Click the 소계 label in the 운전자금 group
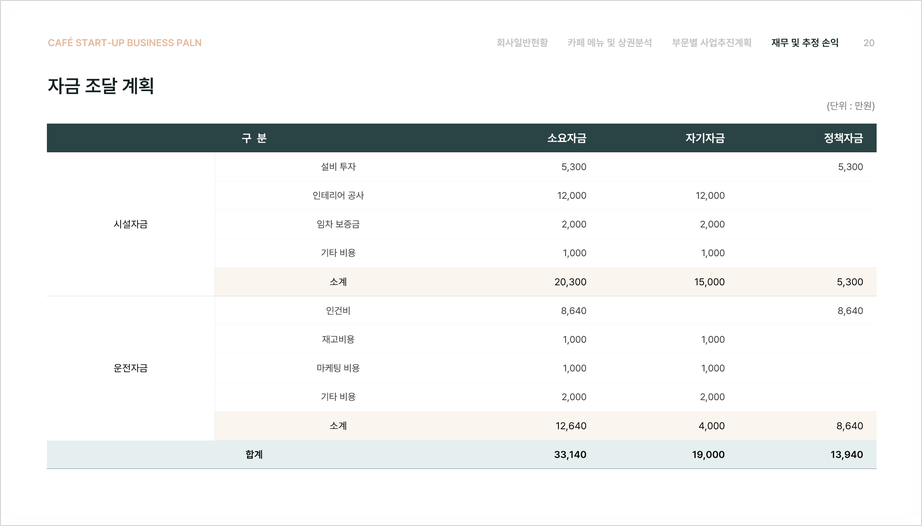Viewport: 922px width, 526px height. [x=338, y=426]
